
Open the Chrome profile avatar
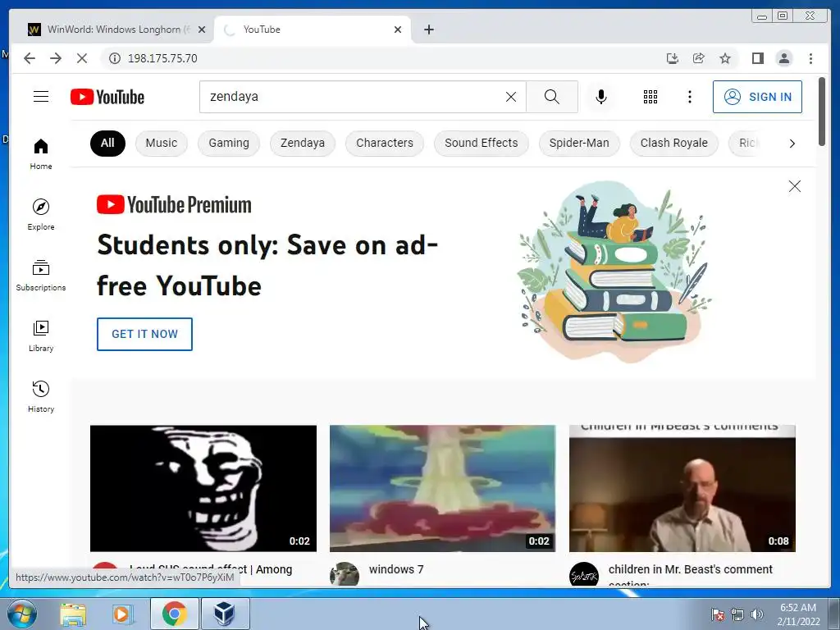point(783,58)
